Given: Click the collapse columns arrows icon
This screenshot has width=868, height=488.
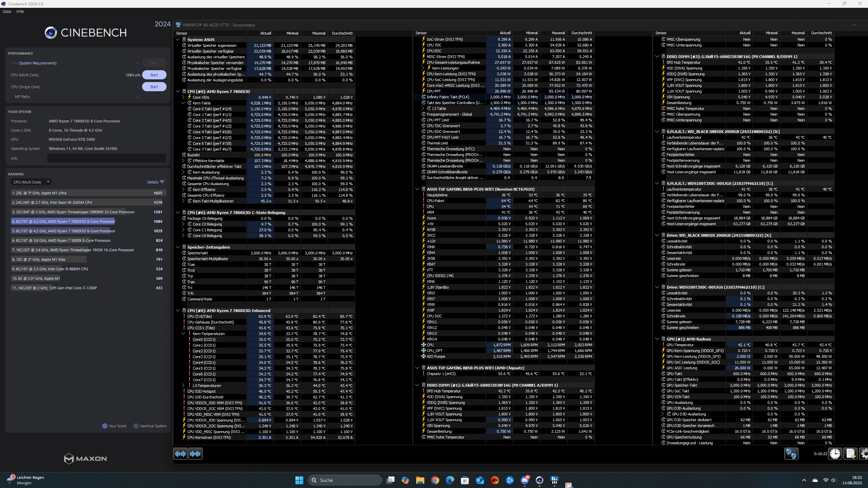Looking at the screenshot, I should (195, 454).
